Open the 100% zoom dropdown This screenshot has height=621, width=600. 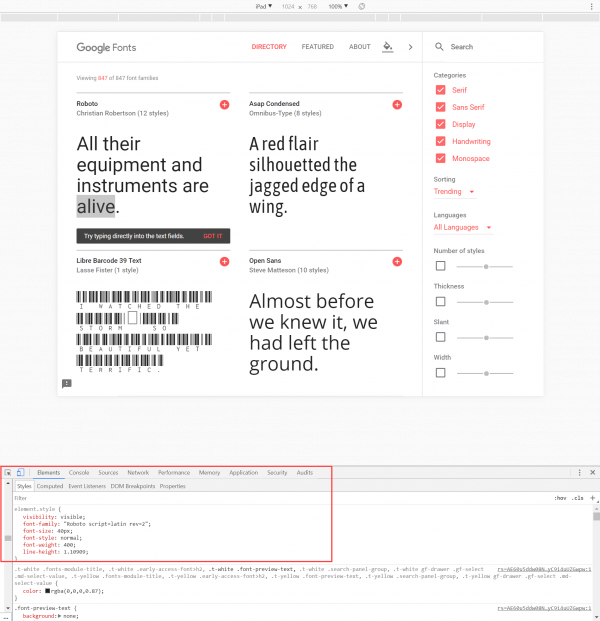[x=338, y=6]
